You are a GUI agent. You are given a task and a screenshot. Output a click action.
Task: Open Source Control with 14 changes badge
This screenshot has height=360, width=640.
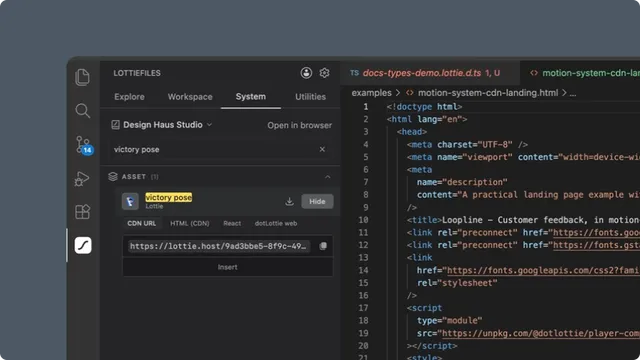coord(84,145)
